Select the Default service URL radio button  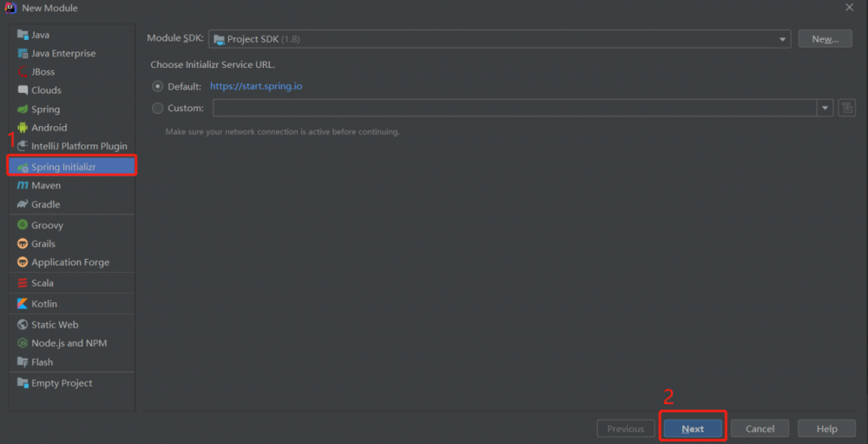pos(157,87)
